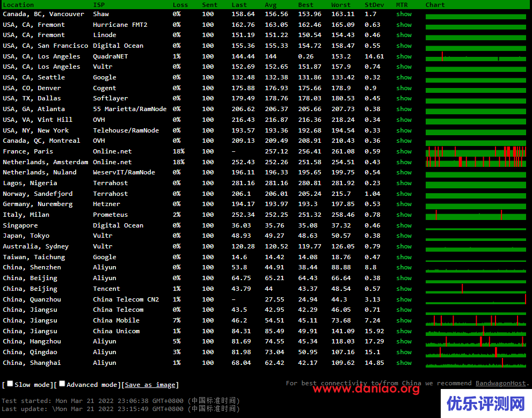Viewport: 532px width, 418px height.
Task: Show MTR for Singapore Digital Ocean
Action: [x=404, y=225]
